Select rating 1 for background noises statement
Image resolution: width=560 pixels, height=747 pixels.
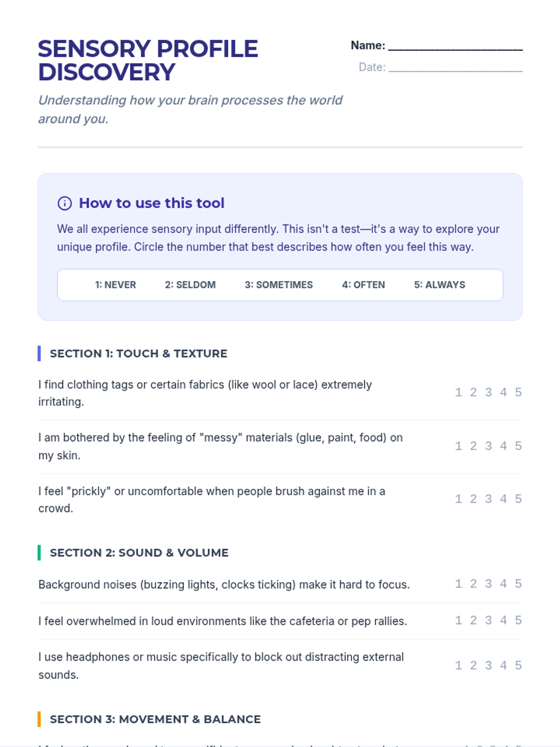click(458, 584)
